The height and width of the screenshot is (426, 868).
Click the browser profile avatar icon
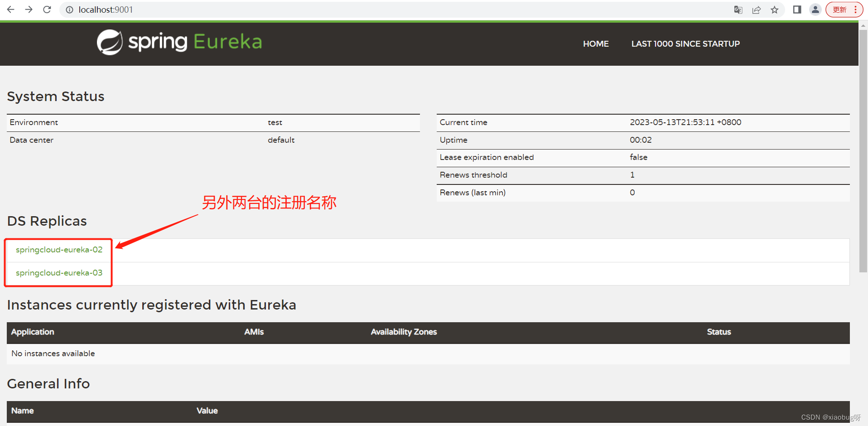815,10
